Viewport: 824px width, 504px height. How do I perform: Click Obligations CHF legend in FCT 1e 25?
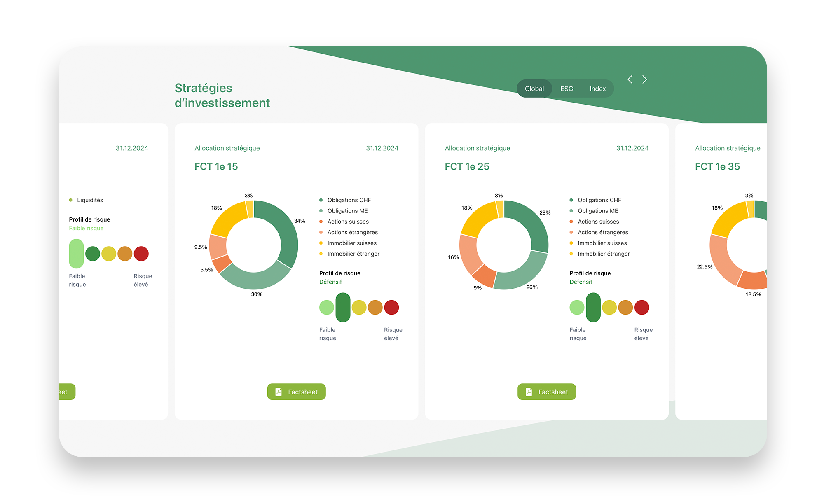595,200
